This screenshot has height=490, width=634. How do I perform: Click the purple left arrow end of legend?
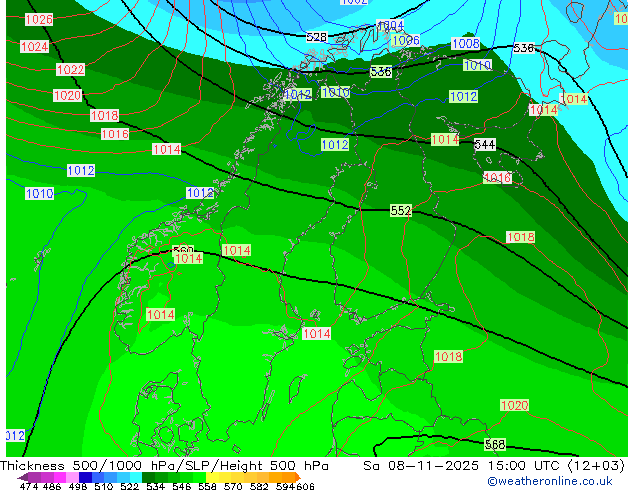[23, 477]
